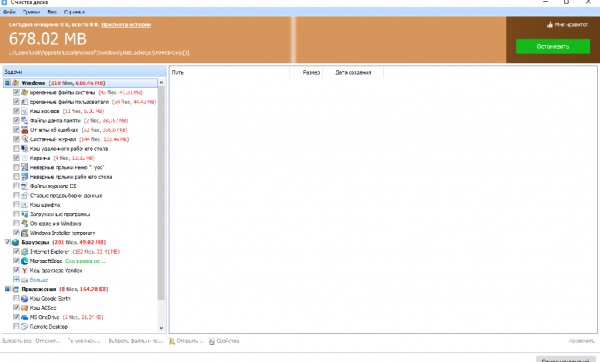The image size is (600, 362).
Task: Click the ACDSee cache icon
Action: tap(25, 308)
